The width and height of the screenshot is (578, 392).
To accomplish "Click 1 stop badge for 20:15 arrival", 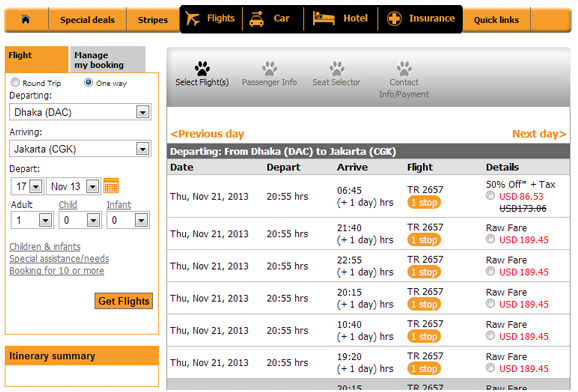I will click(424, 305).
